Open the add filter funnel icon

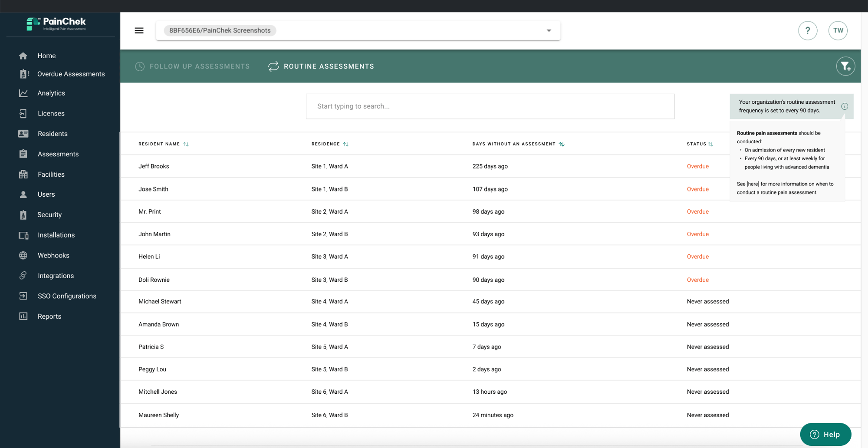[845, 66]
